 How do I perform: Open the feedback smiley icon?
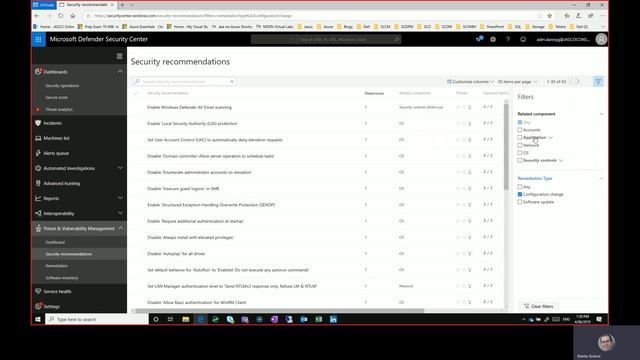pos(523,39)
